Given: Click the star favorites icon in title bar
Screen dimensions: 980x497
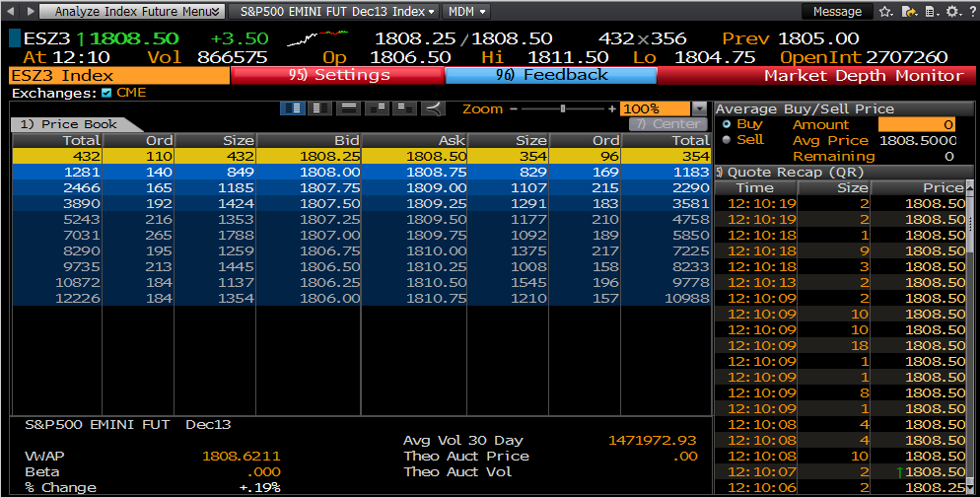Looking at the screenshot, I should coord(885,12).
